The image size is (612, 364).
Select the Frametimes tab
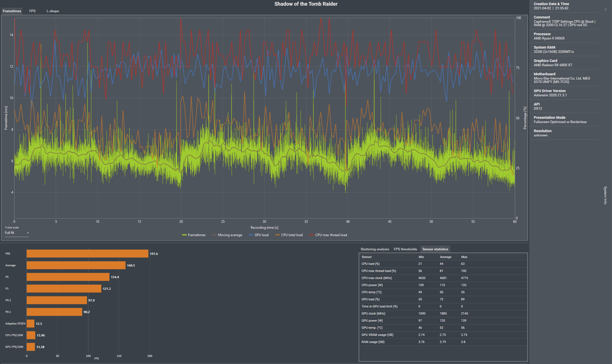pos(12,11)
